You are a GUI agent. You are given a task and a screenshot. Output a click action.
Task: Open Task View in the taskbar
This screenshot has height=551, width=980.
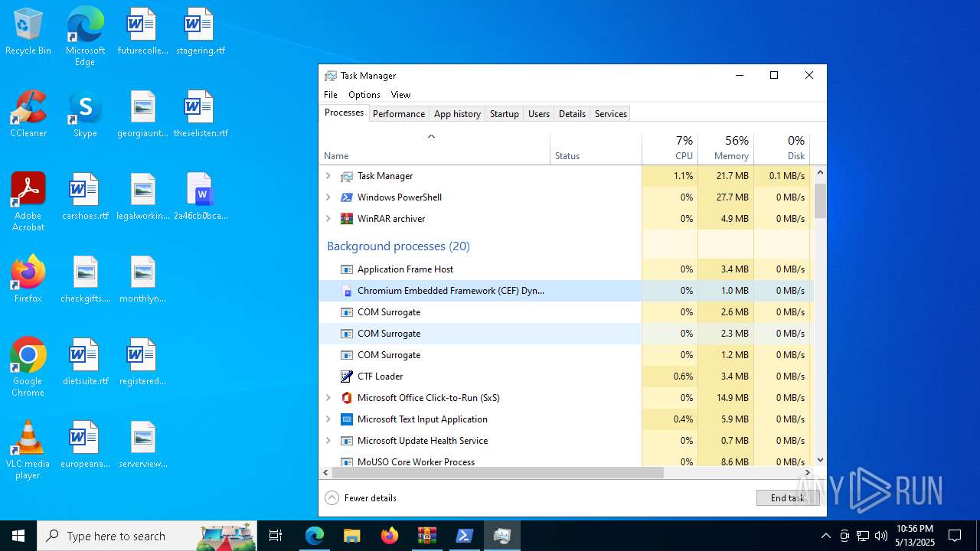click(276, 536)
